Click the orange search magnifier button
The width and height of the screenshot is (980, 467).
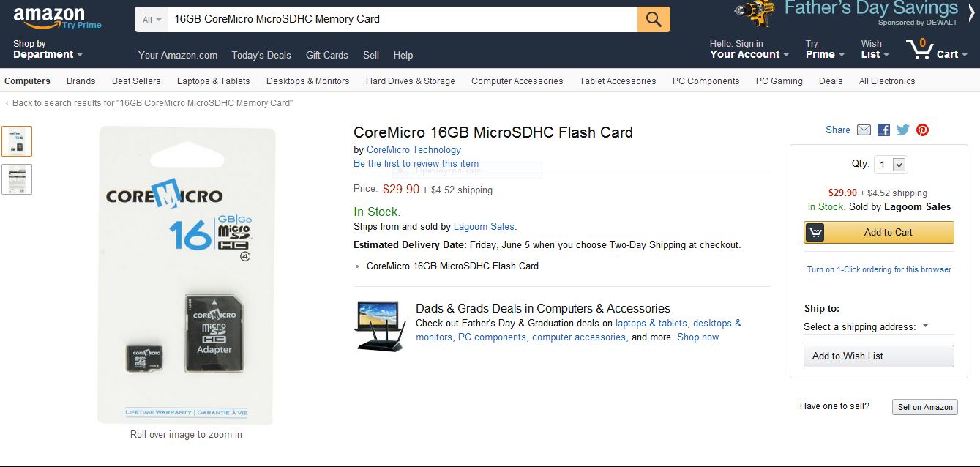click(654, 20)
